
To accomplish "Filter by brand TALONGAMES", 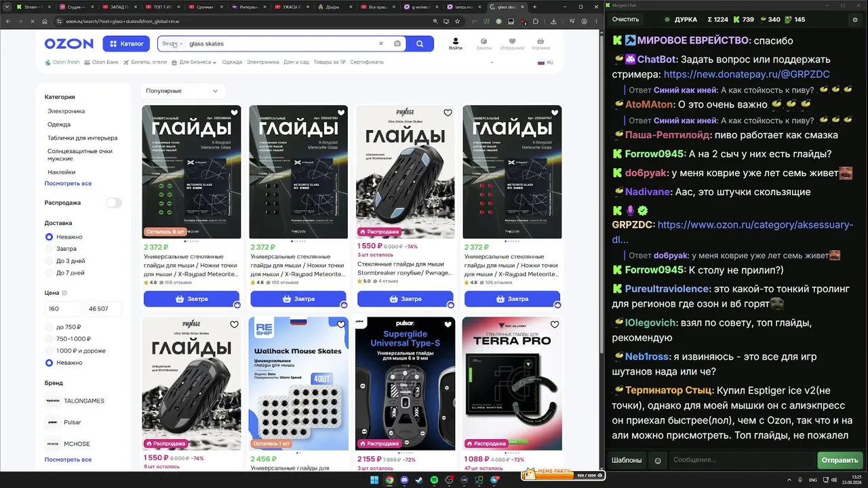I will click(x=75, y=401).
